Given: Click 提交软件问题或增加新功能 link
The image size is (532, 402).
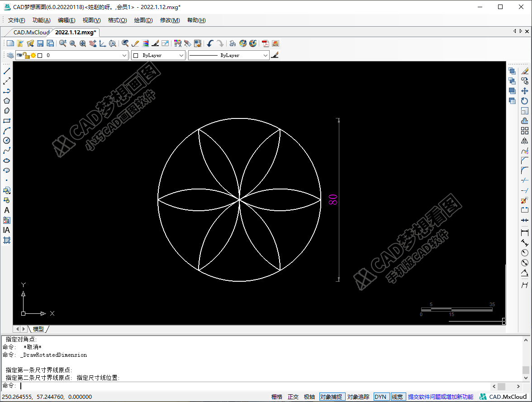Looking at the screenshot, I should click(x=440, y=397).
